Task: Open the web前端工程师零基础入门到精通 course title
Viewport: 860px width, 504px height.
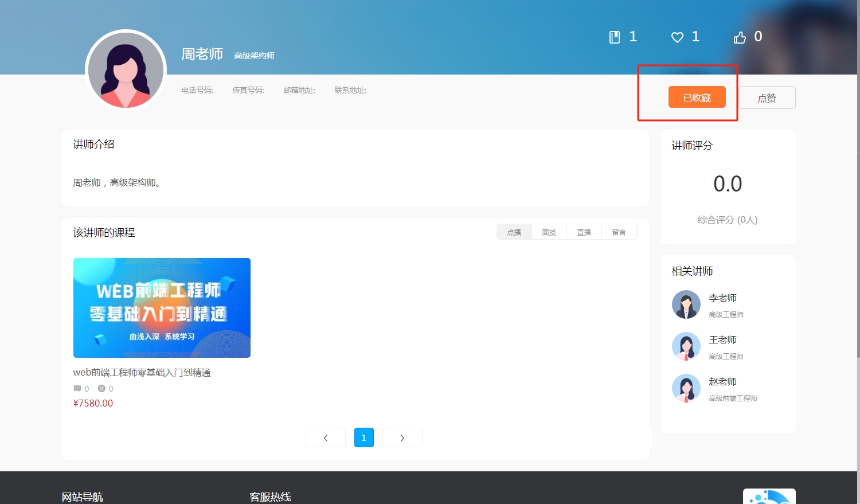Action: (x=142, y=373)
